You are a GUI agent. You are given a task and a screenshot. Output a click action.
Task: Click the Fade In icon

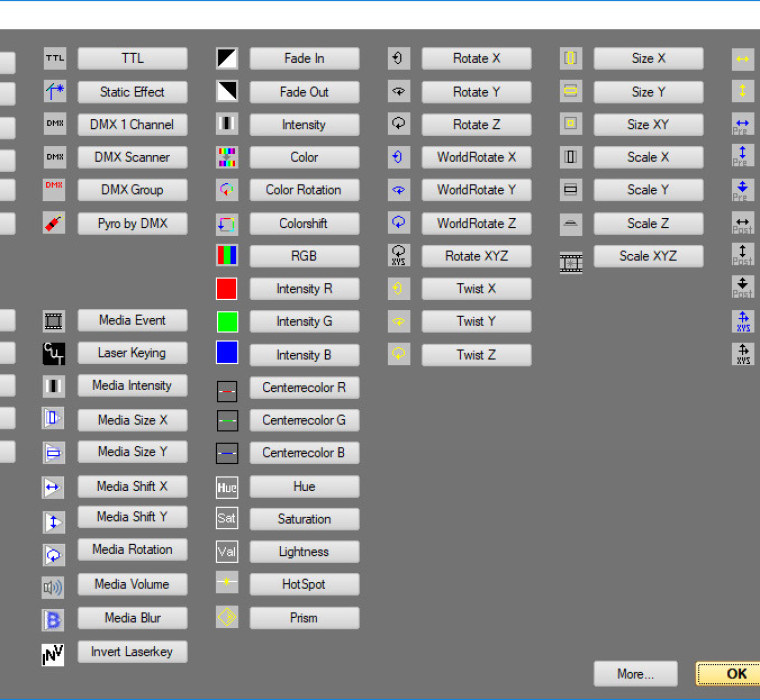tap(227, 59)
